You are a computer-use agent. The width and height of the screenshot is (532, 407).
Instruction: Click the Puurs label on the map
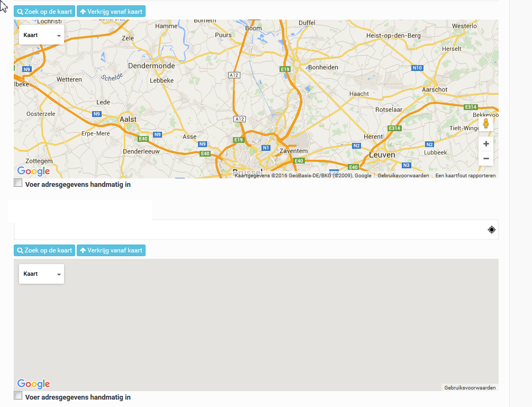[223, 35]
